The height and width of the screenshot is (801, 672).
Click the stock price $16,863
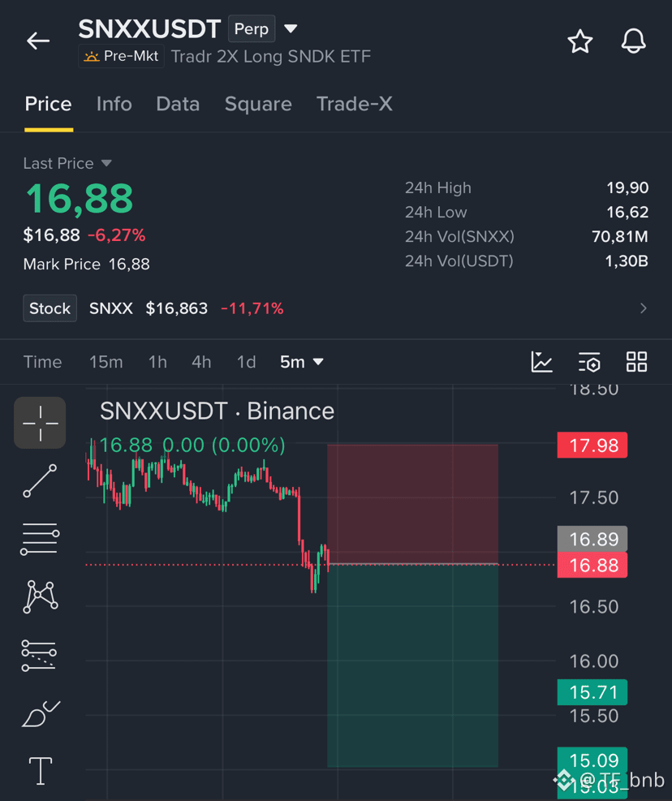(177, 308)
